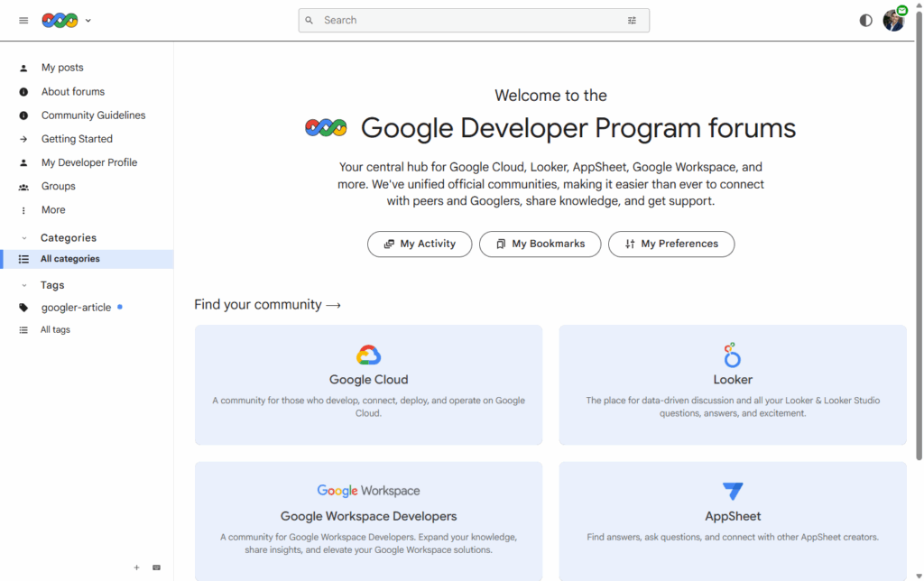This screenshot has height=581, width=924.
Task: Open Google Workspace Developers community title
Action: [x=368, y=516]
